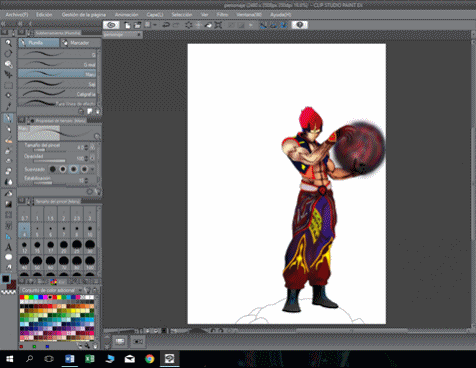Choose brush size preset 12
This screenshot has height=368, width=476.
24,247
